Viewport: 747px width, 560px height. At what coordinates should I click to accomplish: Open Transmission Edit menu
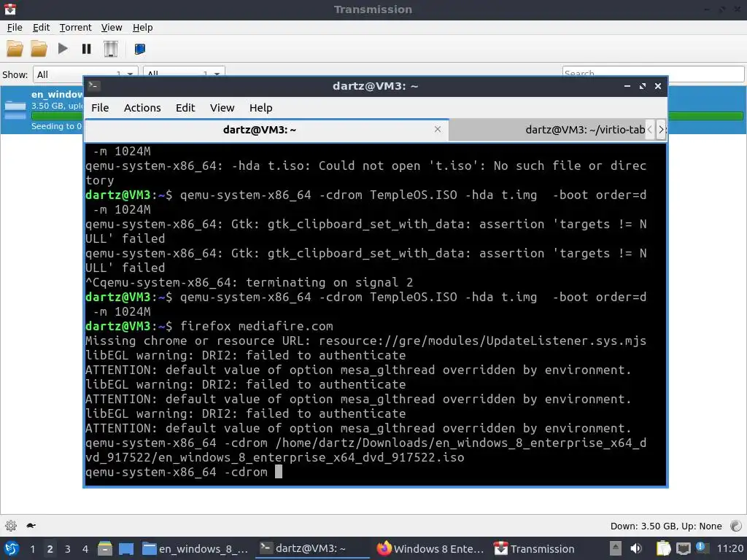41,28
